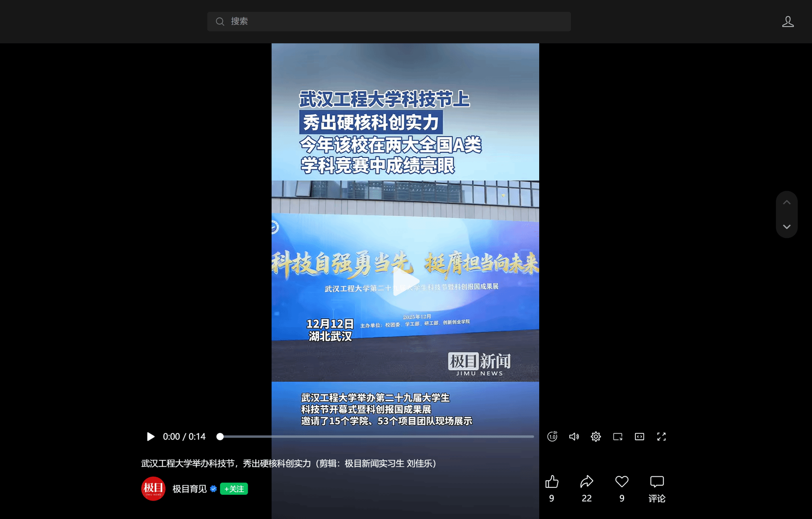812x519 pixels.
Task: Enter fullscreen mode
Action: coord(661,437)
